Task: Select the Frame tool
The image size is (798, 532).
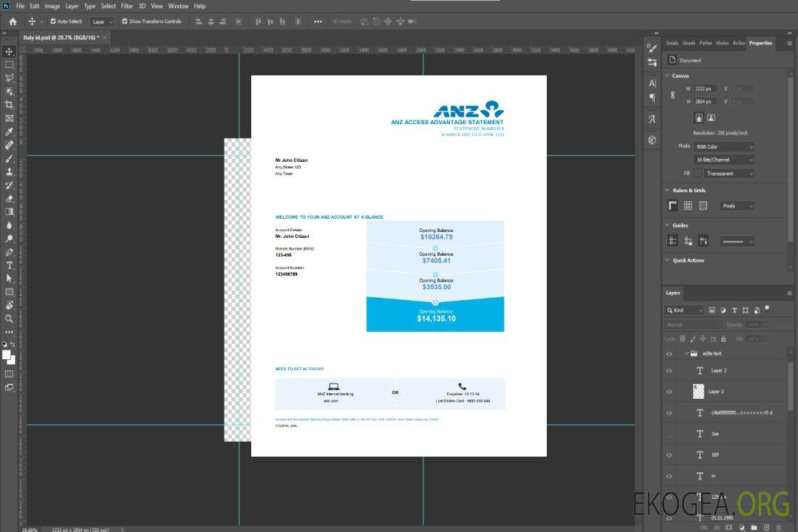Action: 9,118
